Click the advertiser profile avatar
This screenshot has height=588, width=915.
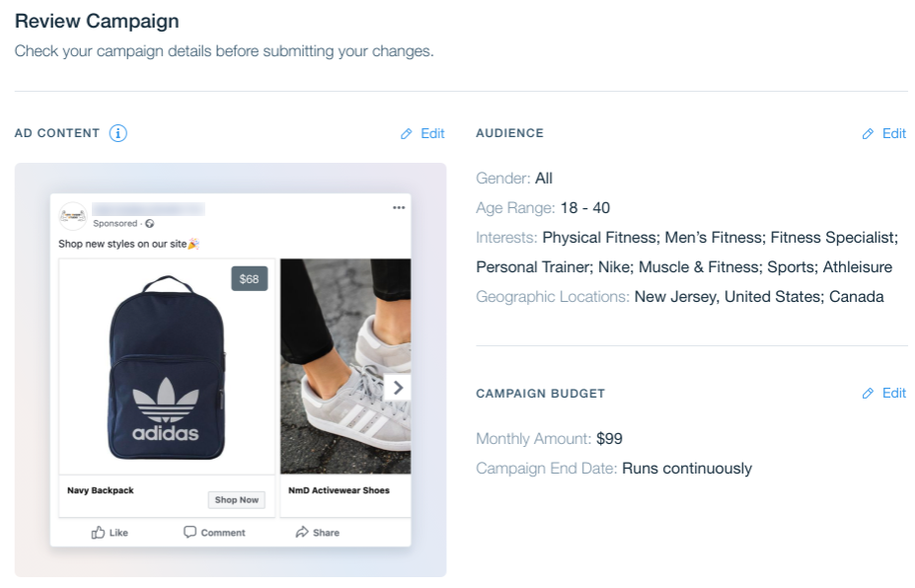point(73,216)
